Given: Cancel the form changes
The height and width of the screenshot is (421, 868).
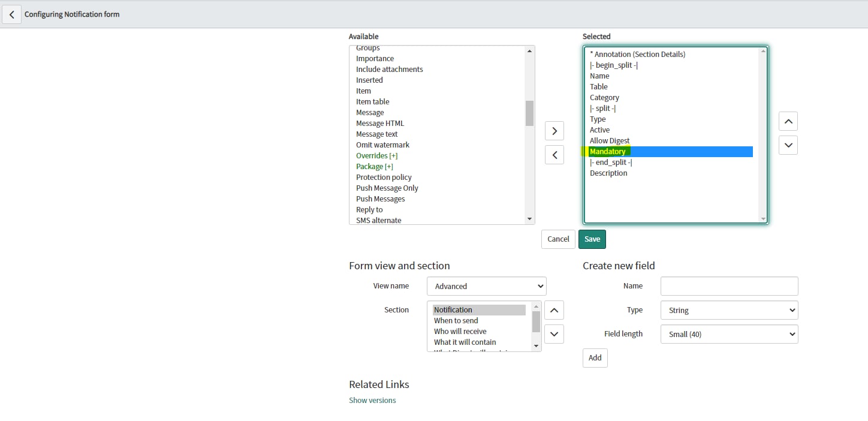Looking at the screenshot, I should 557,239.
